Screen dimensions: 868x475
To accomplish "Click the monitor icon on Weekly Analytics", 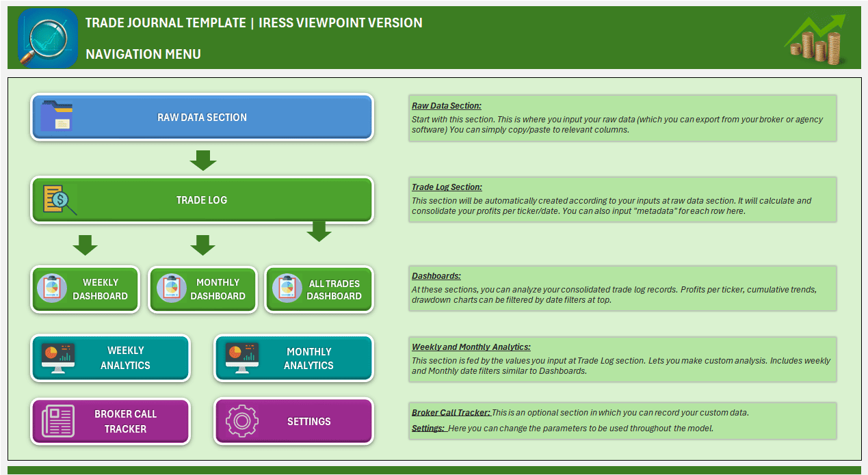I will (58, 358).
